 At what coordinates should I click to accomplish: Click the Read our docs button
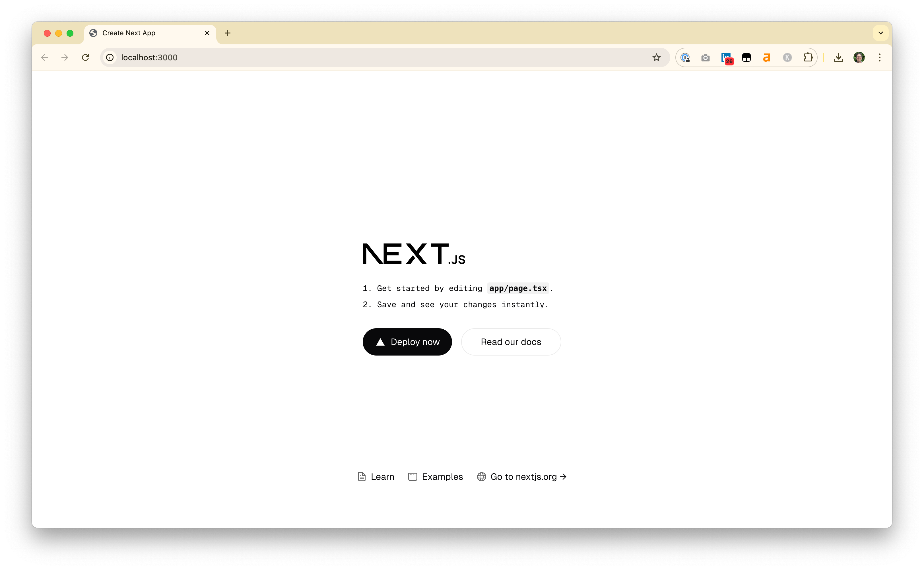pos(511,342)
